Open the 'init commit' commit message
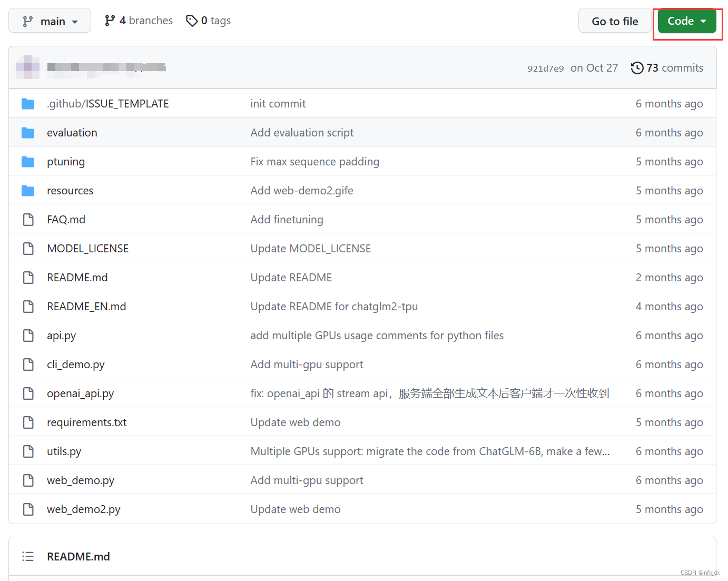Viewport: 728px width, 581px height. pyautogui.click(x=278, y=104)
